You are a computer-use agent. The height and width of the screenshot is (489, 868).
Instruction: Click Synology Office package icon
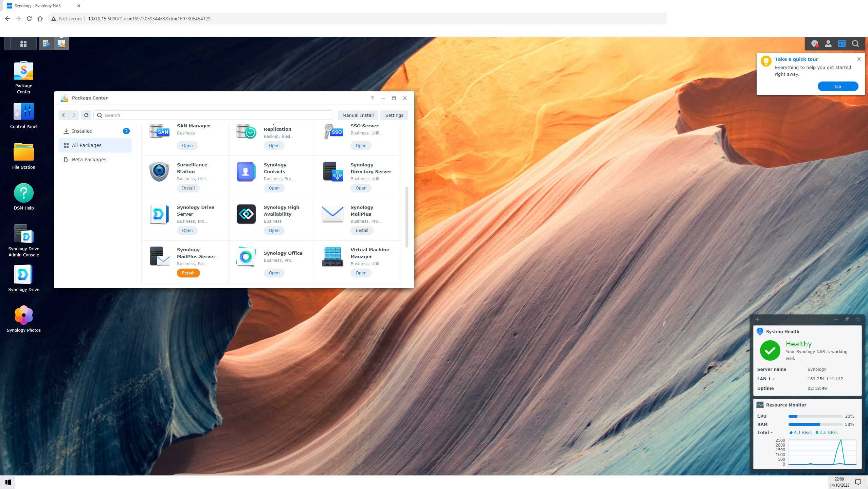coord(246,257)
